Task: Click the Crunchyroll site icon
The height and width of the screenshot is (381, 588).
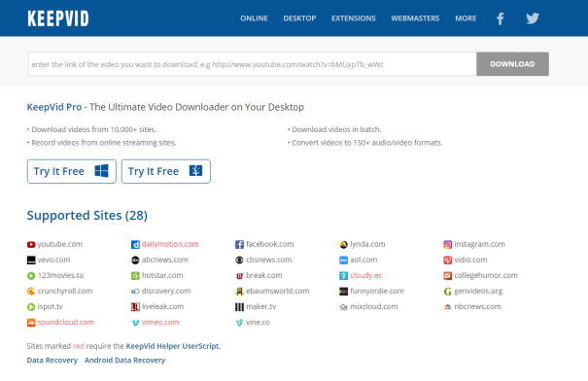Action: pos(31,292)
